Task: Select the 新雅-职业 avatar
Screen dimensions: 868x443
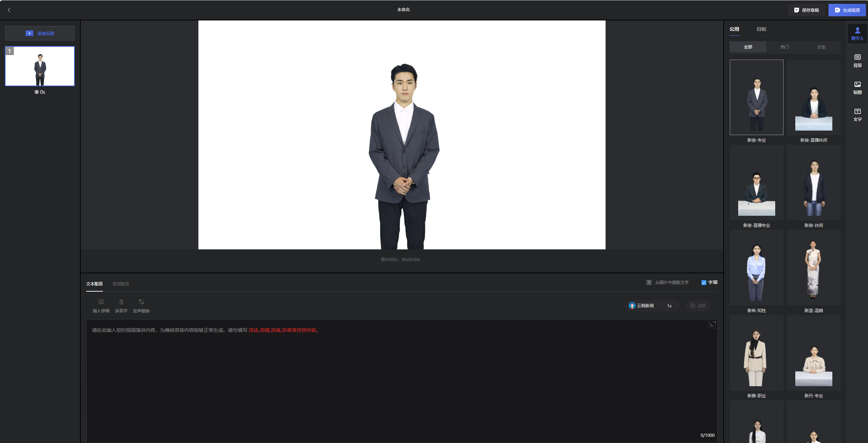Action: pos(757,353)
